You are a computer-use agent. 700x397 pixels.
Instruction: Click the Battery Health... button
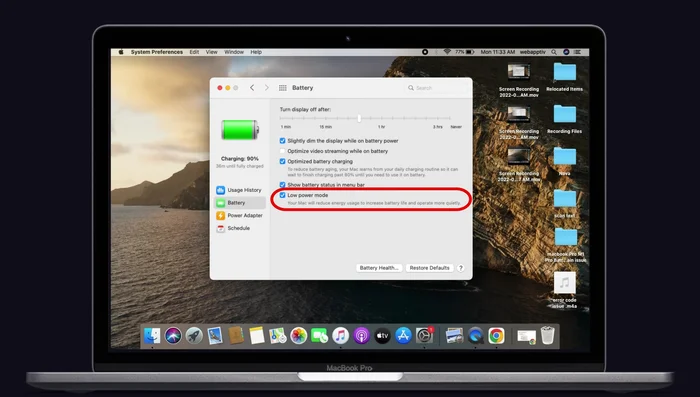[379, 268]
